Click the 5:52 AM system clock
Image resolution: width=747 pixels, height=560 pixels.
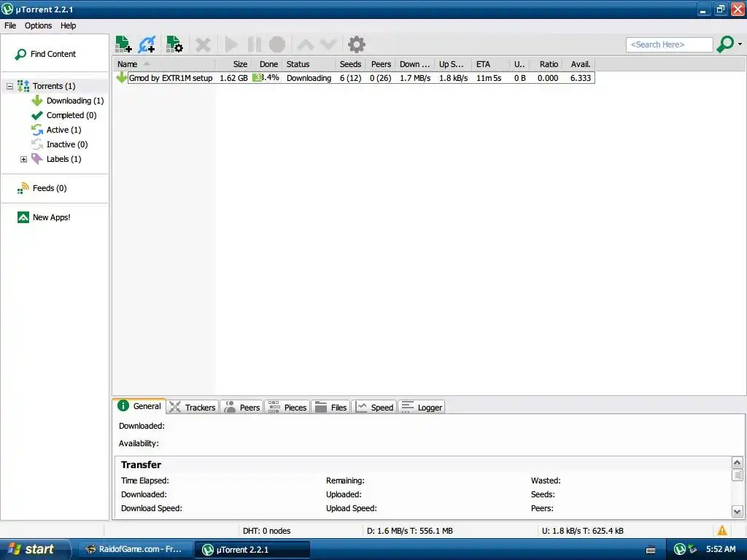(x=721, y=550)
